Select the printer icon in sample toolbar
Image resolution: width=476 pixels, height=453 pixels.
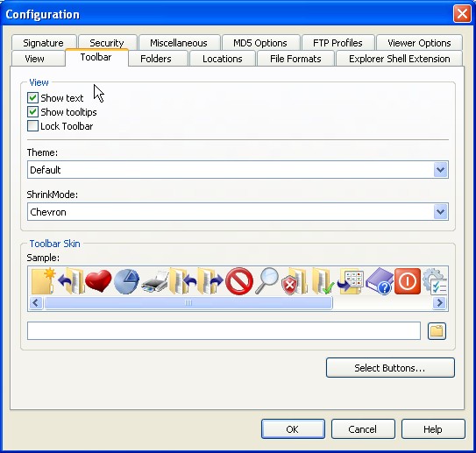tap(155, 282)
